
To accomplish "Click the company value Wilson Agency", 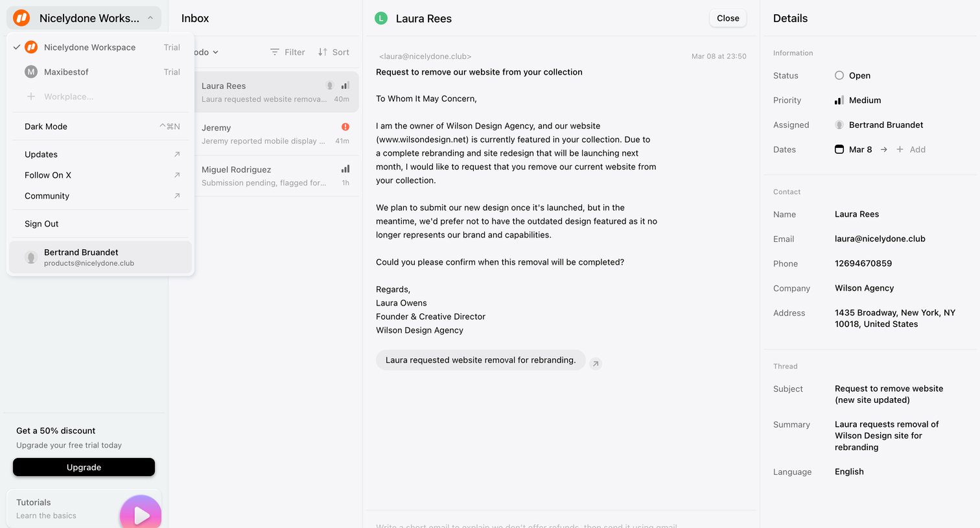I will coord(864,288).
